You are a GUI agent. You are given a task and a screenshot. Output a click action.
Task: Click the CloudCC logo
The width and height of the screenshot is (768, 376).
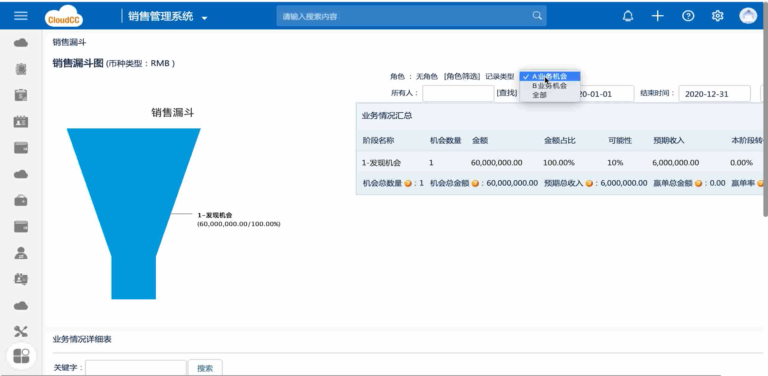64,16
